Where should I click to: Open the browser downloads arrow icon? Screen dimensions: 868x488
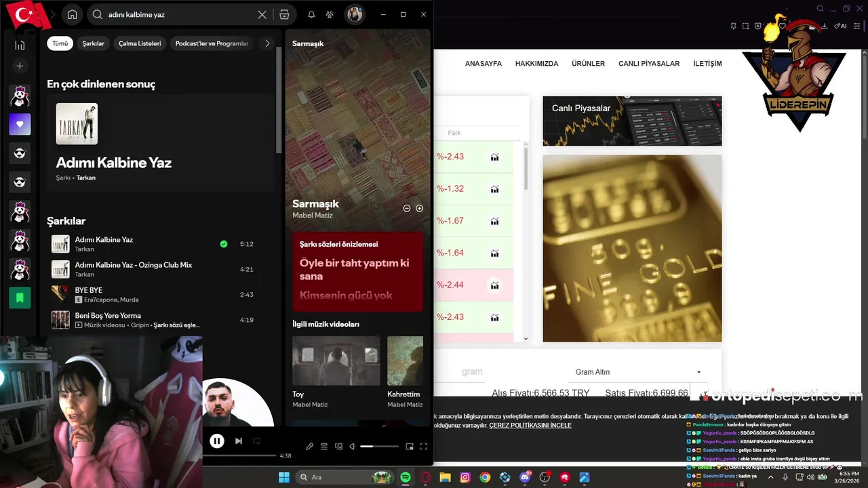[824, 26]
